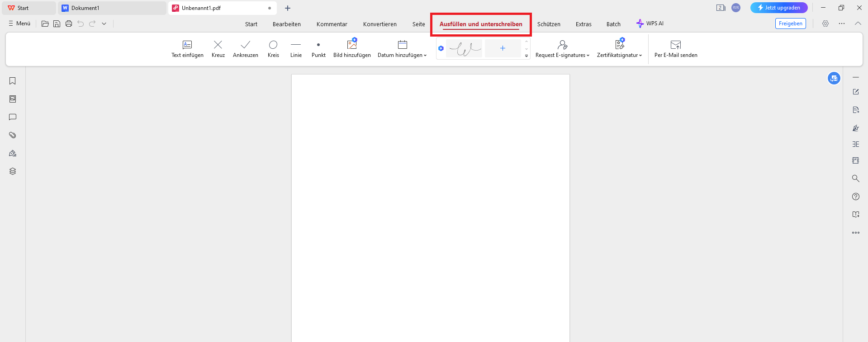
Task: Click the redo arrow
Action: (x=92, y=23)
